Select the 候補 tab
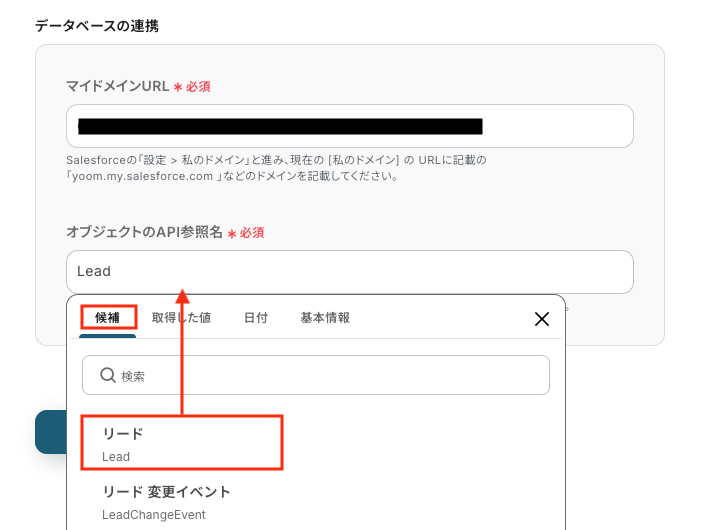The height and width of the screenshot is (530, 705). [x=107, y=318]
